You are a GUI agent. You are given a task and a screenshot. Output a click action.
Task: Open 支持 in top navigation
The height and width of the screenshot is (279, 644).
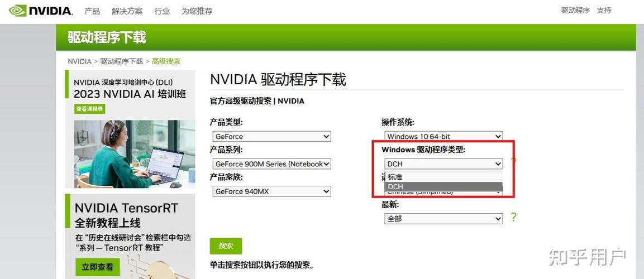tap(604, 11)
